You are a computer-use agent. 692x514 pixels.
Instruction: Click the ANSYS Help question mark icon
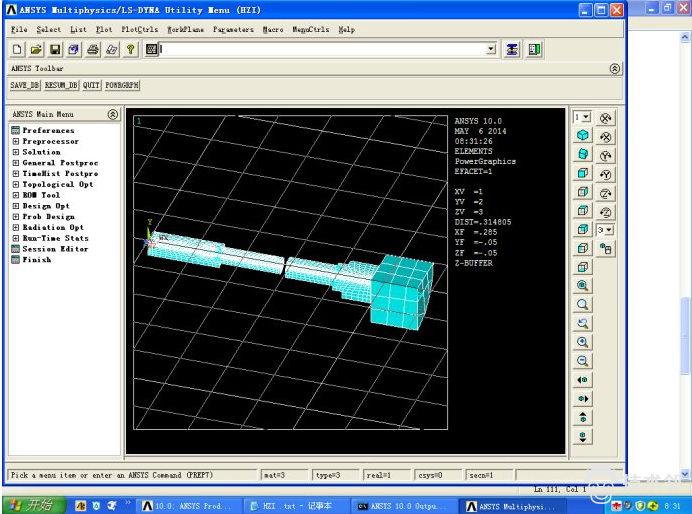click(x=130, y=49)
